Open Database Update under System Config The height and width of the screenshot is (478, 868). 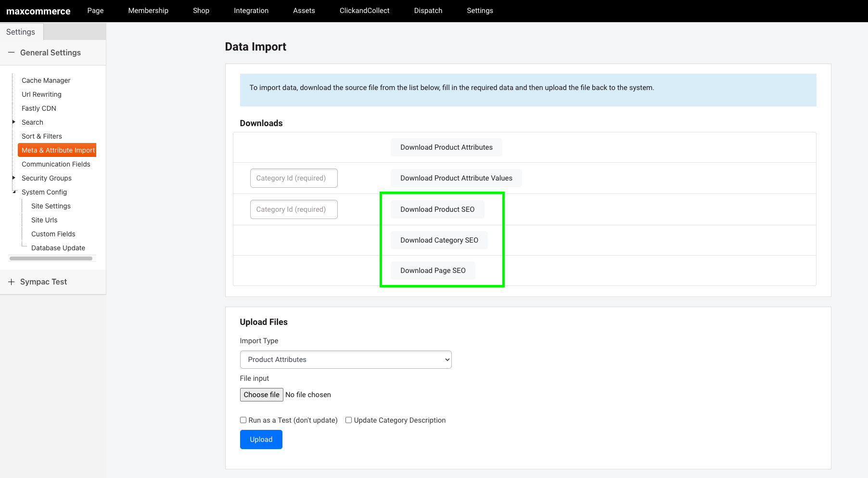tap(58, 248)
